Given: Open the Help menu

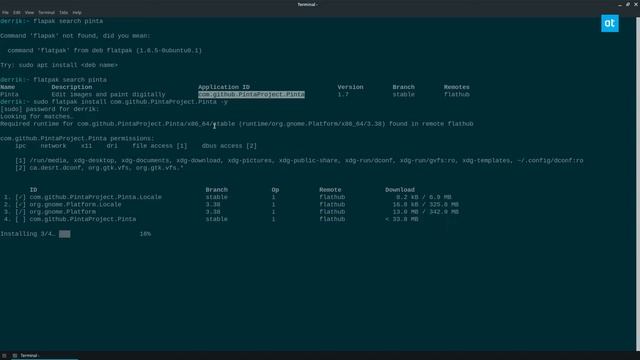Looking at the screenshot, I should (77, 13).
